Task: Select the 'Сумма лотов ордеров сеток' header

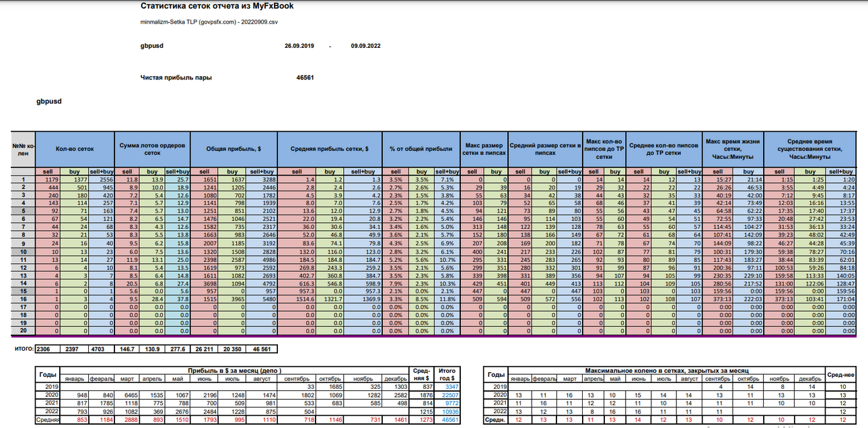Action: [153, 148]
